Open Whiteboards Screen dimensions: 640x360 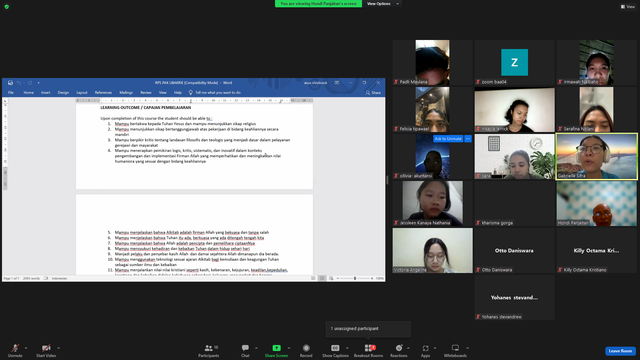(455, 350)
